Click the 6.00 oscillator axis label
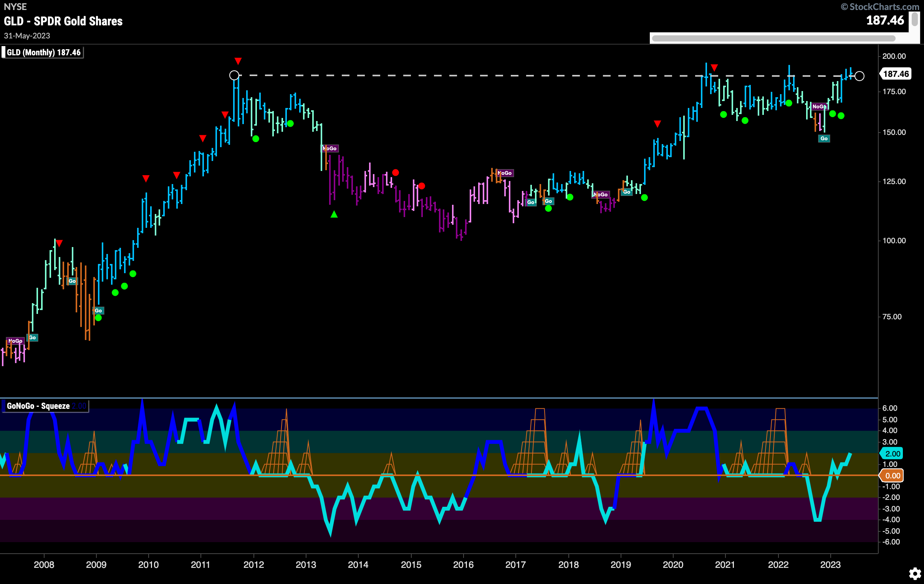 [890, 408]
